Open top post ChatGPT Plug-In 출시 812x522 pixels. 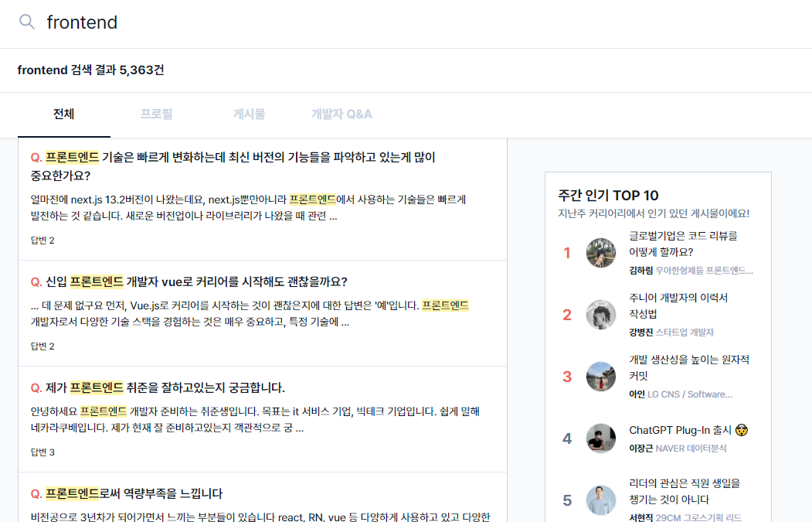pyautogui.click(x=688, y=430)
